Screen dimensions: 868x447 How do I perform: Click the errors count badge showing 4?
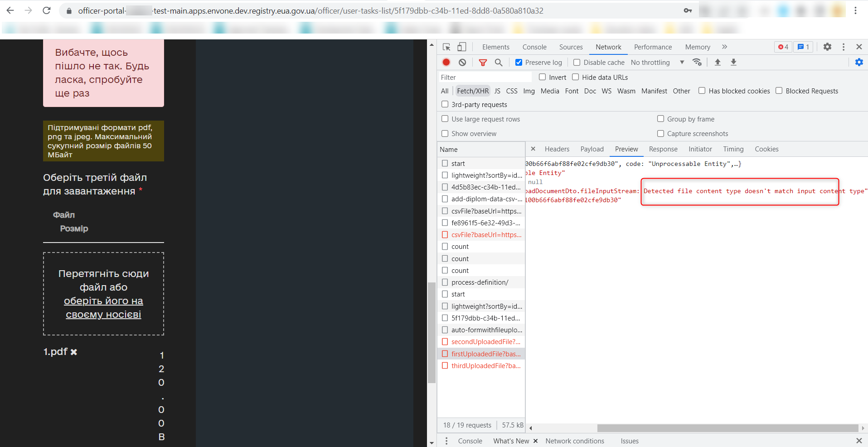tap(783, 47)
